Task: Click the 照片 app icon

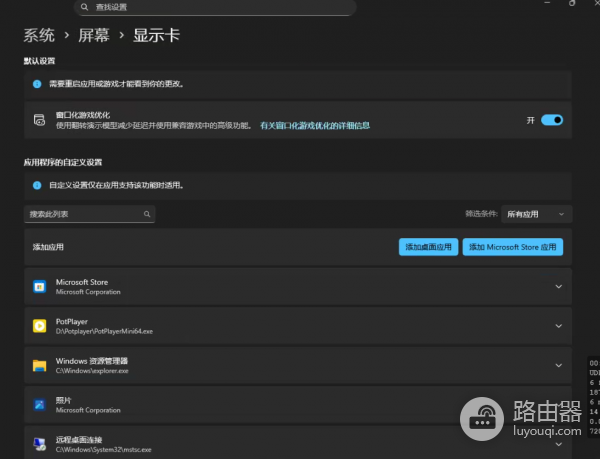Action: [x=39, y=405]
